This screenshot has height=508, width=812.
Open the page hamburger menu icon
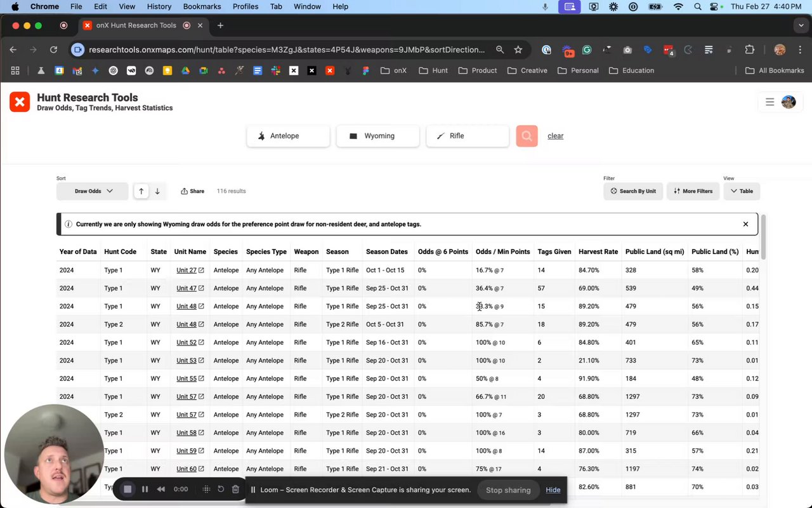(x=769, y=102)
